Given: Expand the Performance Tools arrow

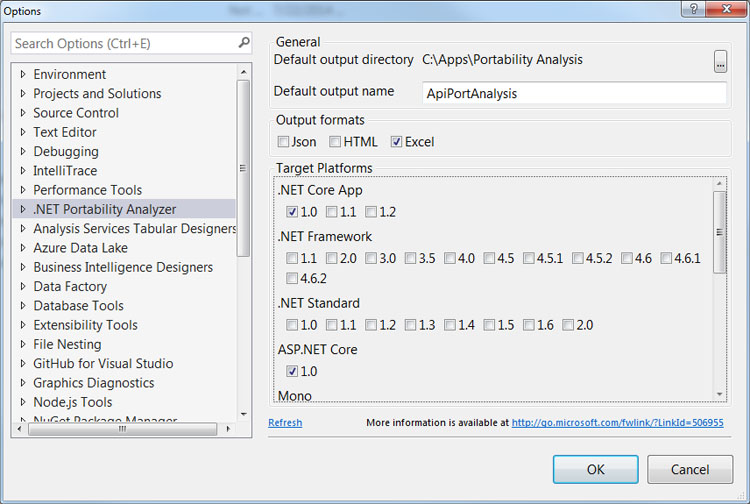Looking at the screenshot, I should pos(22,190).
